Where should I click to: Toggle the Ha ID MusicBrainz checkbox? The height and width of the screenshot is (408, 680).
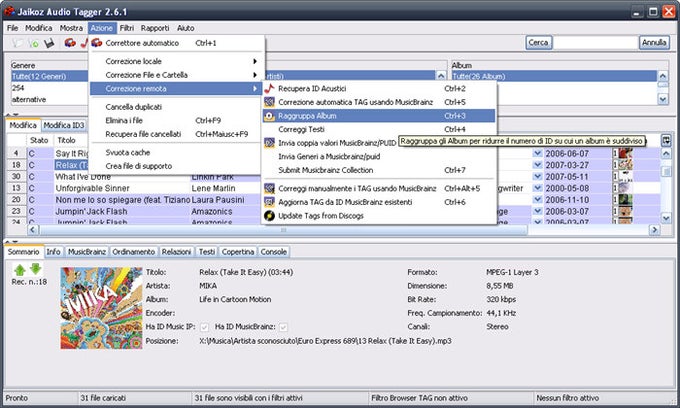tap(285, 326)
